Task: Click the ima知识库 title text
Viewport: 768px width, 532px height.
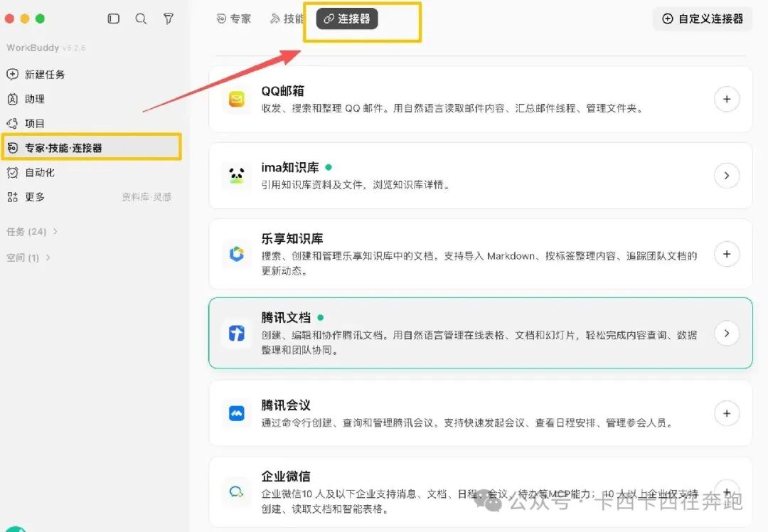Action: 290,168
